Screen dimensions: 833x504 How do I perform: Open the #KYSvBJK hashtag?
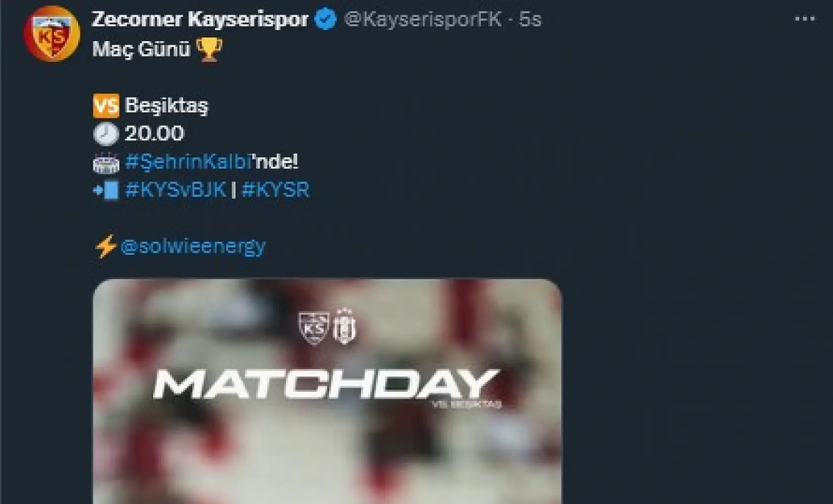(176, 190)
